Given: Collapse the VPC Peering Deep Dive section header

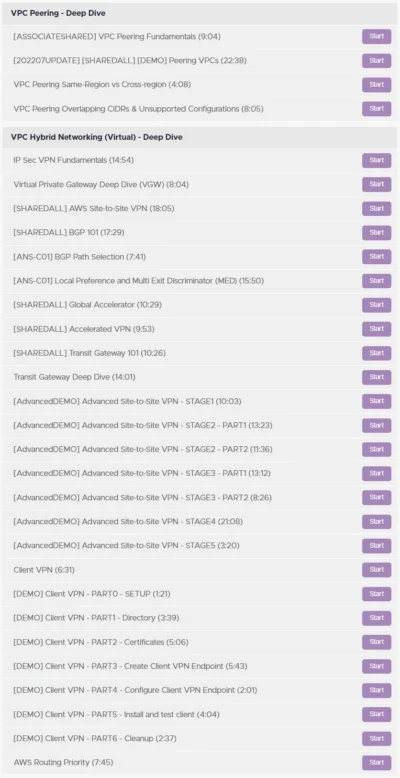Looking at the screenshot, I should (200, 13).
